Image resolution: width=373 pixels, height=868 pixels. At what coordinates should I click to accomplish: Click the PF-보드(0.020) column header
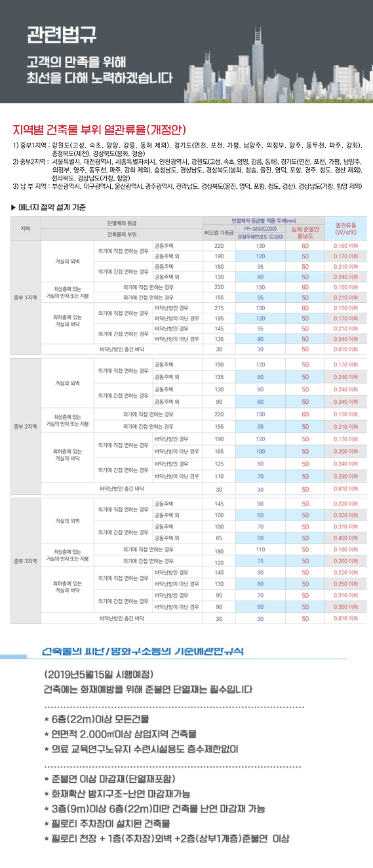(x=260, y=231)
